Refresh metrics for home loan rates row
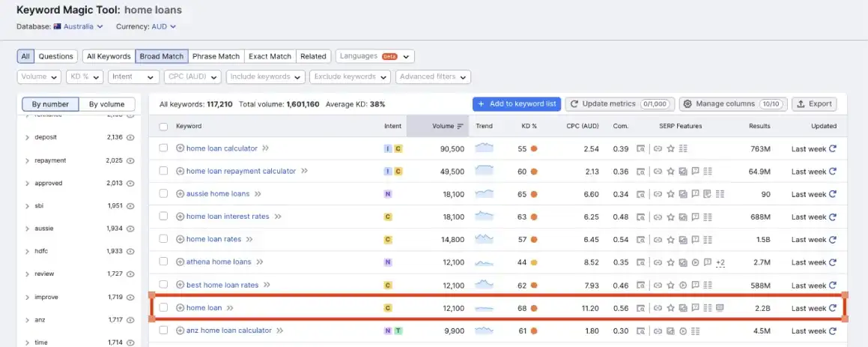 pyautogui.click(x=833, y=240)
